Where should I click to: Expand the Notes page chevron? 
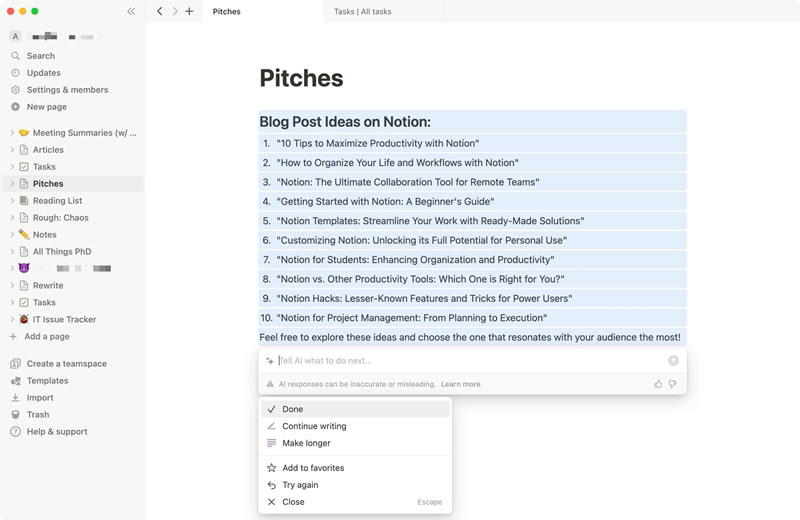tap(12, 234)
